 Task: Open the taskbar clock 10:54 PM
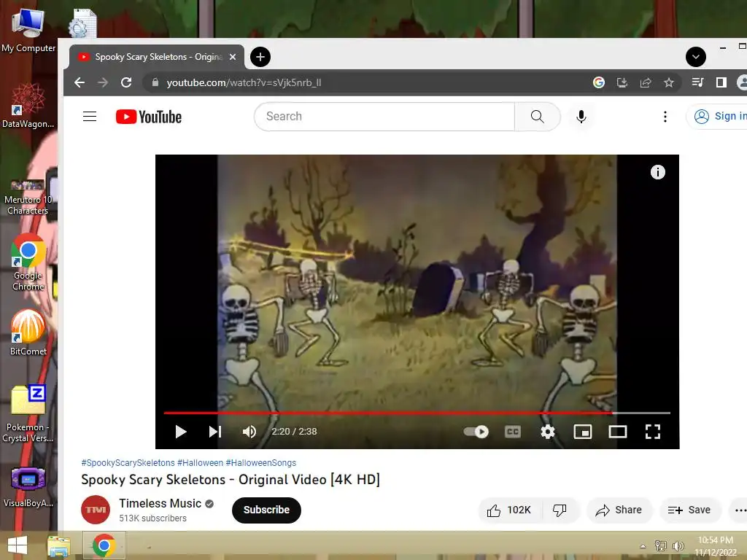pyautogui.click(x=716, y=546)
